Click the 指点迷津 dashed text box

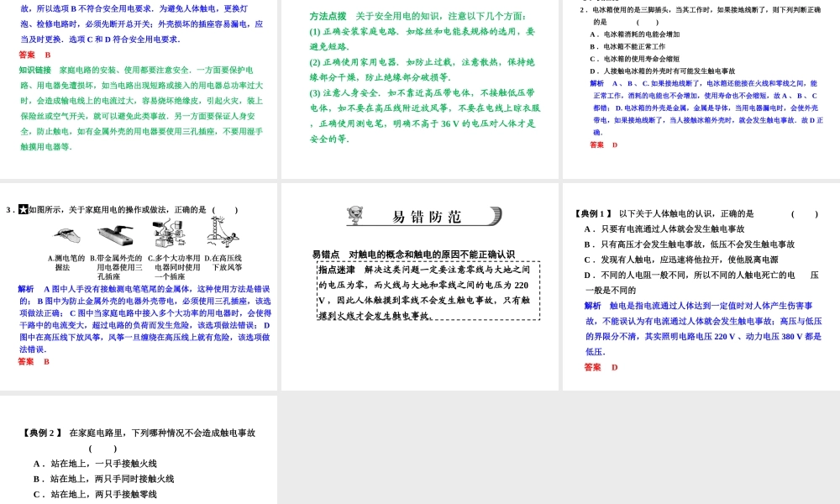point(428,291)
